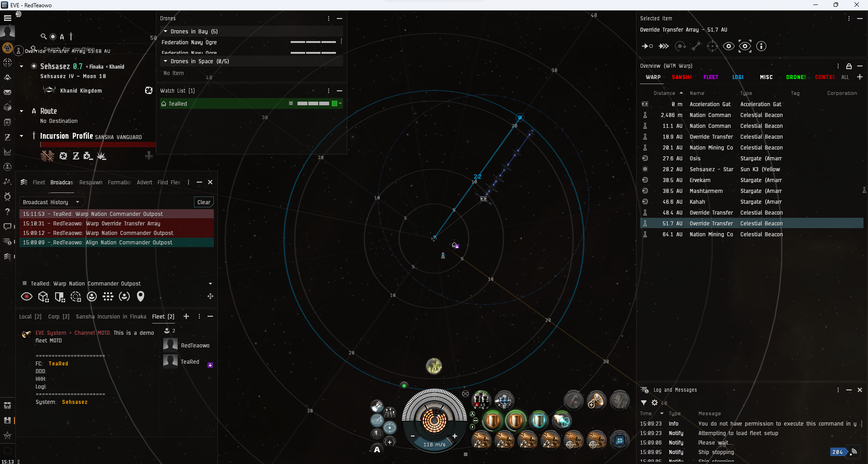The width and height of the screenshot is (868, 464).
Task: Click the Set Camera Interest icon
Action: click(745, 46)
